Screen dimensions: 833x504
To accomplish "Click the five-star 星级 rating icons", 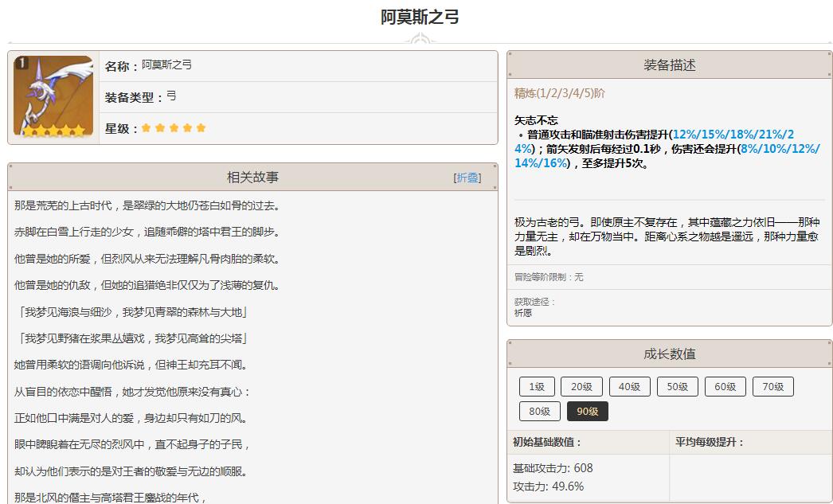I will [174, 128].
